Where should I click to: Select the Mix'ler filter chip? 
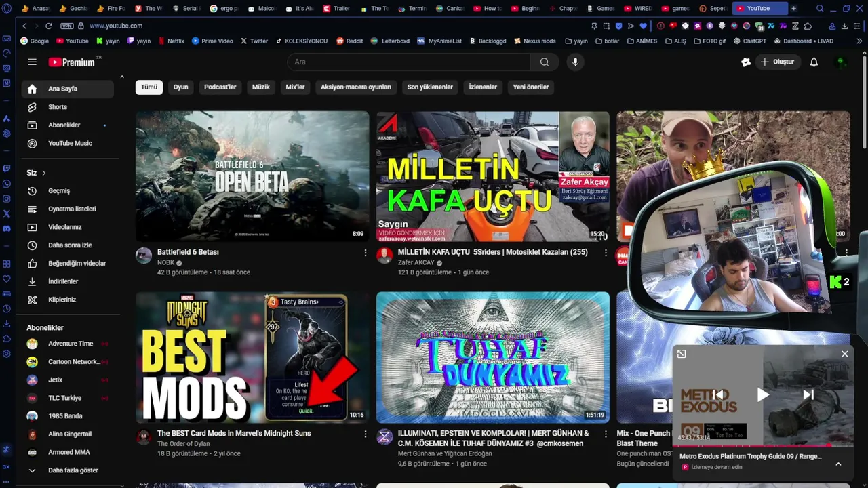click(x=295, y=87)
